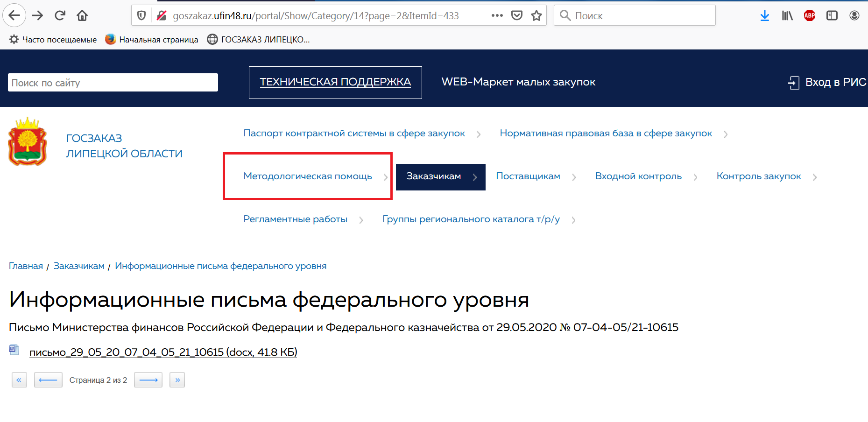Open the Входной контроль menu section

tap(638, 176)
